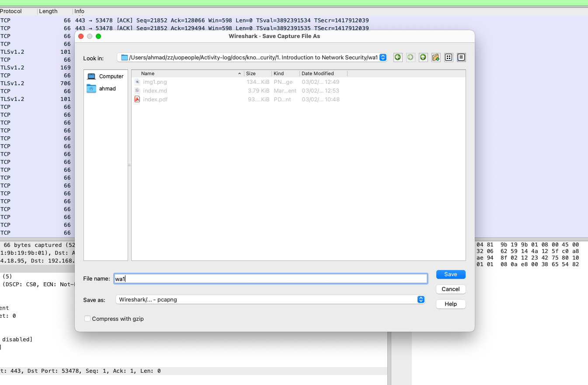588x385 pixels.
Task: Open the Save as format dropdown
Action: tap(270, 300)
